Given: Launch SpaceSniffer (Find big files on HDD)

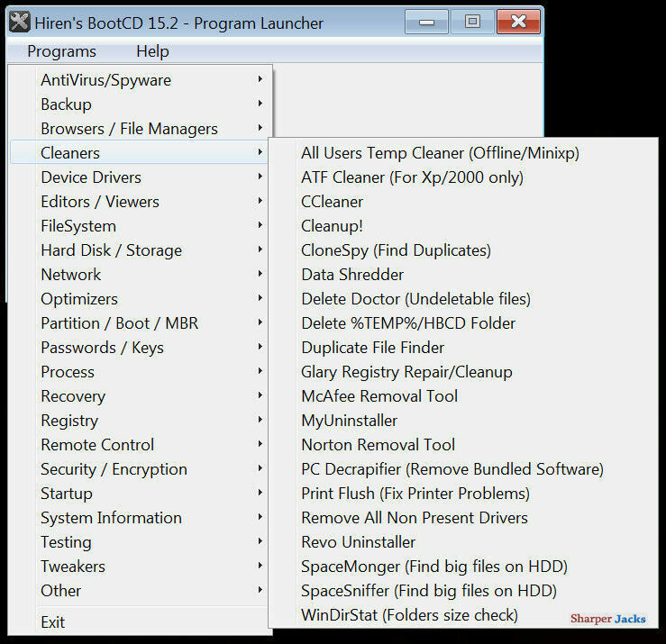Looking at the screenshot, I should (463, 591).
